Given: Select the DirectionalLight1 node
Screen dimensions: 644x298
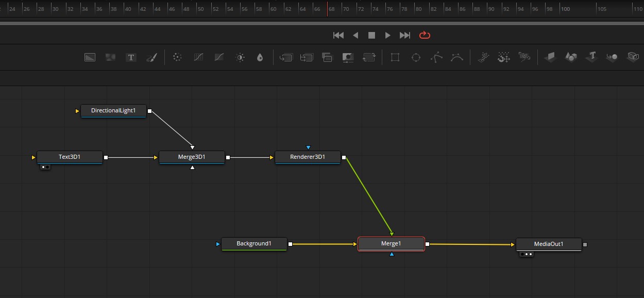Looking at the screenshot, I should pyautogui.click(x=113, y=111).
